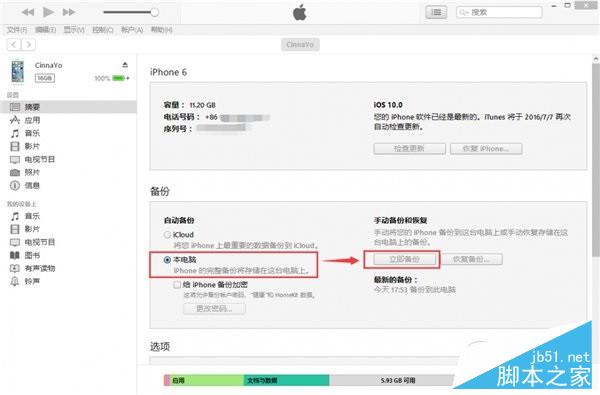Click the Apple logo display
Screen dimensions: 600x395
click(x=300, y=13)
